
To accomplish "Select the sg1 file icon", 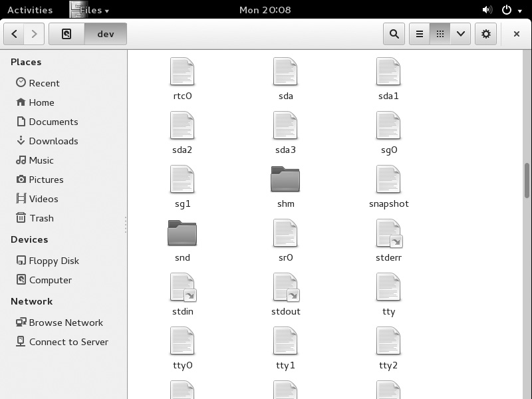I will click(x=182, y=180).
